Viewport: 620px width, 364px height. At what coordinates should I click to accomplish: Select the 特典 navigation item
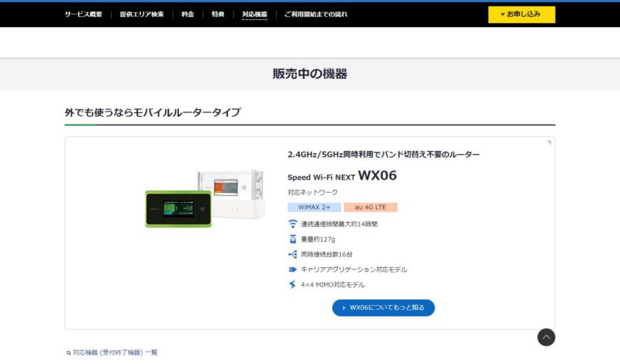[218, 14]
